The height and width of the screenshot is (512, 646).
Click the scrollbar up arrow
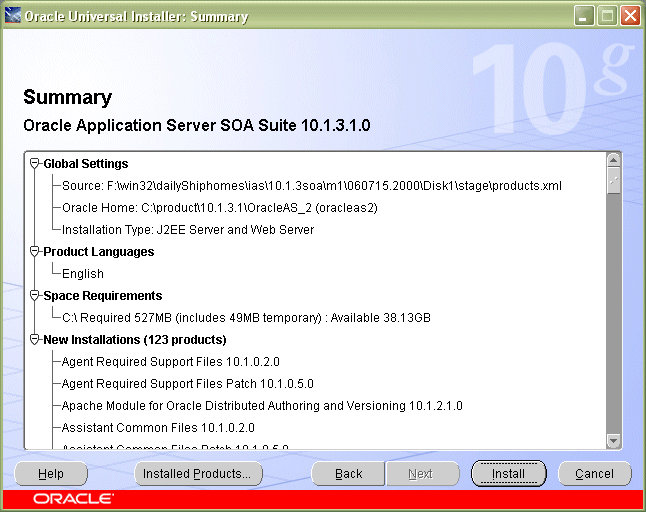coord(613,160)
